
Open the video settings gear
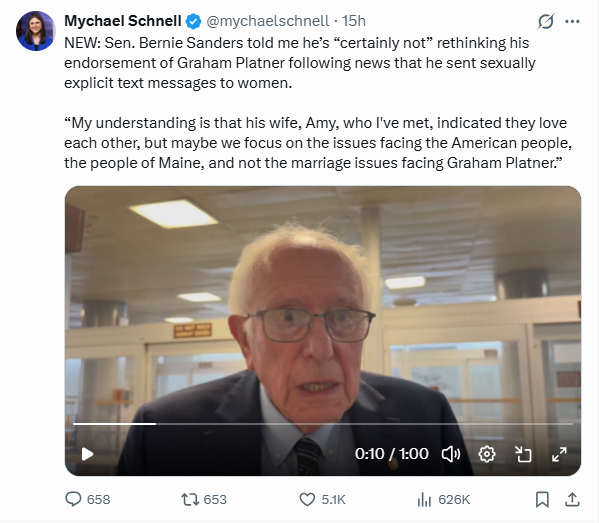click(x=487, y=454)
